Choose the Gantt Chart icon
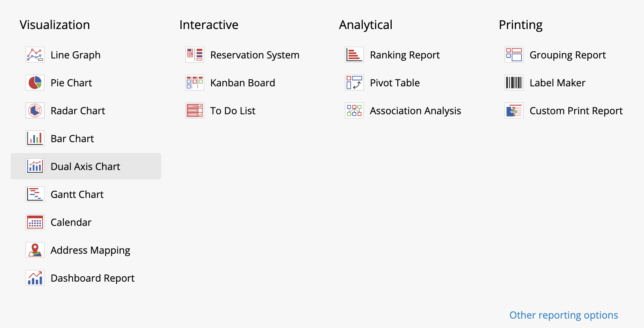This screenshot has height=328, width=644. [35, 194]
